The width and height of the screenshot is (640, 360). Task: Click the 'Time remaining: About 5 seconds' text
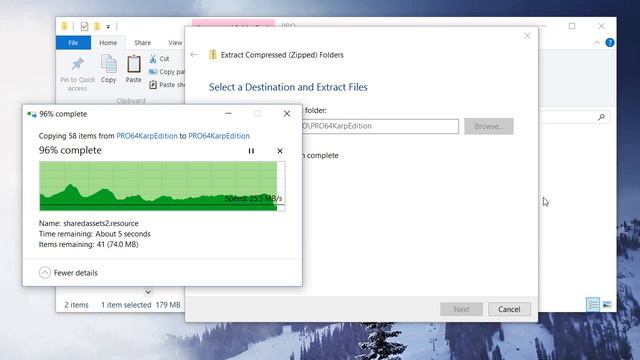coord(95,234)
